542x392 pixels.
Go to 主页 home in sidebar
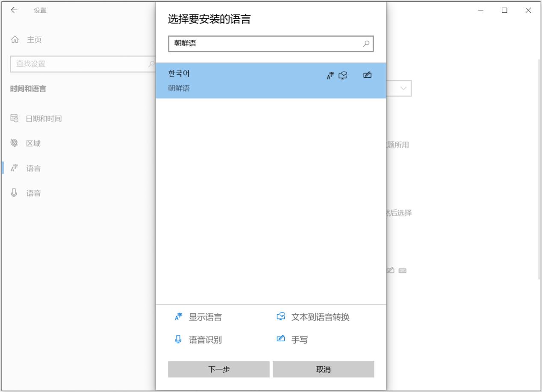point(34,40)
